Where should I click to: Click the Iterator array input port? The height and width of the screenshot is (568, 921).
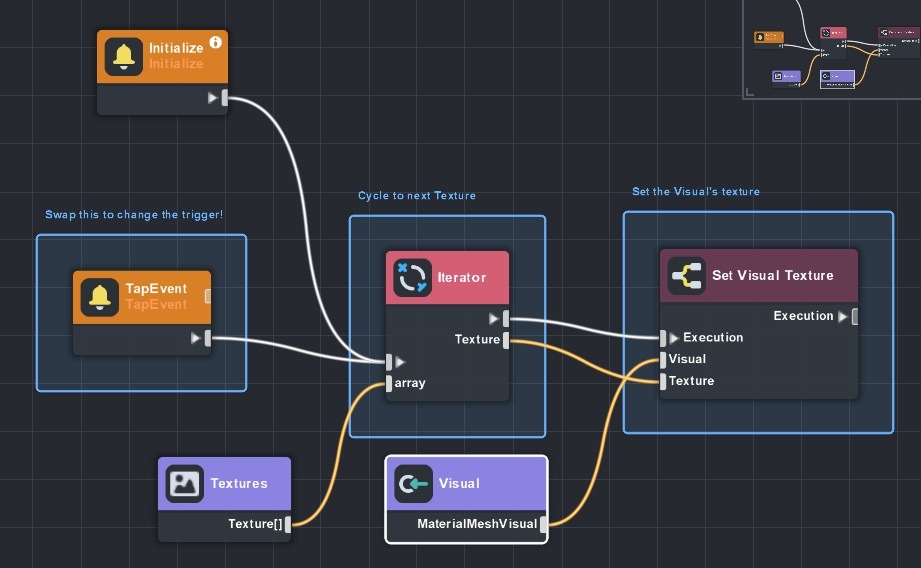coord(389,383)
